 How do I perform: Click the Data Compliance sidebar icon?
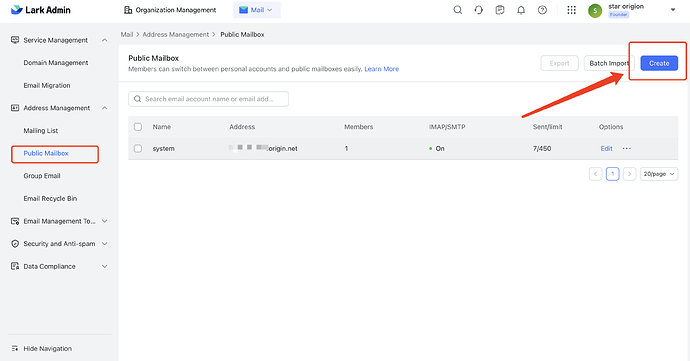coord(15,266)
